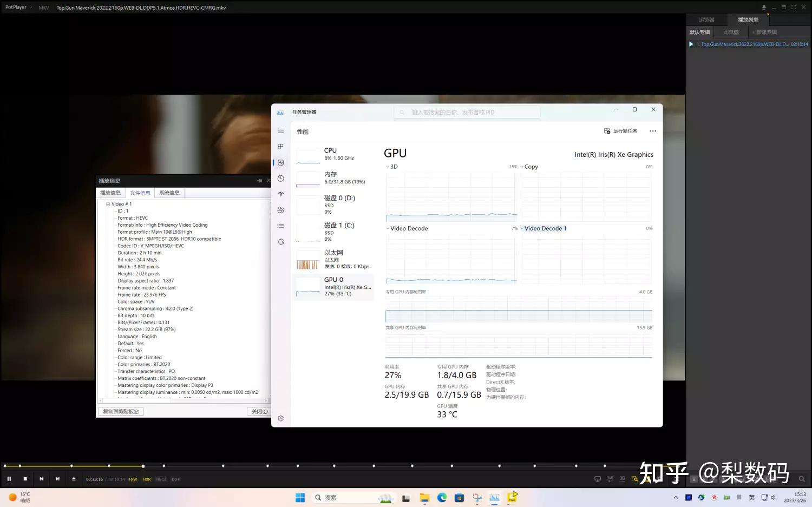Click the 复制到剪贴板 button
The image size is (812, 507).
[x=120, y=411]
